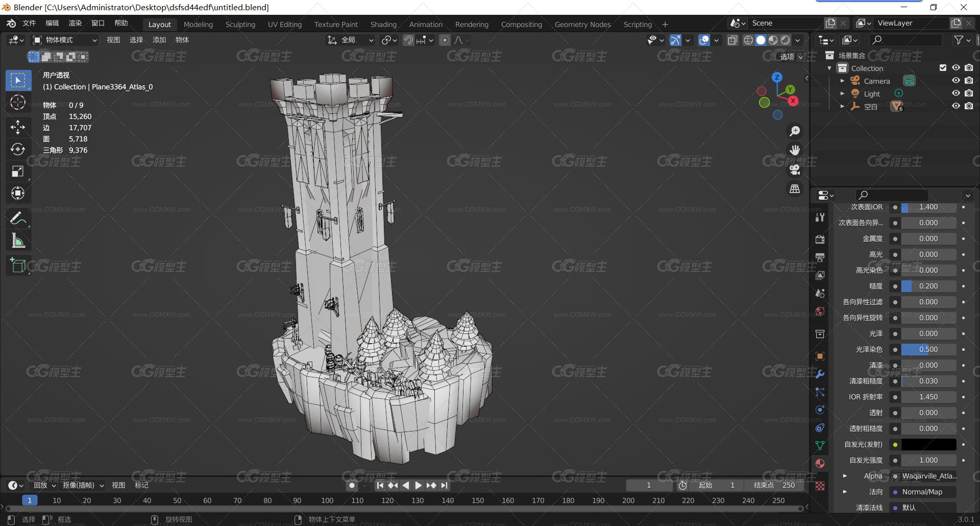
Task: Toggle camera view icon in viewport
Action: [x=795, y=170]
